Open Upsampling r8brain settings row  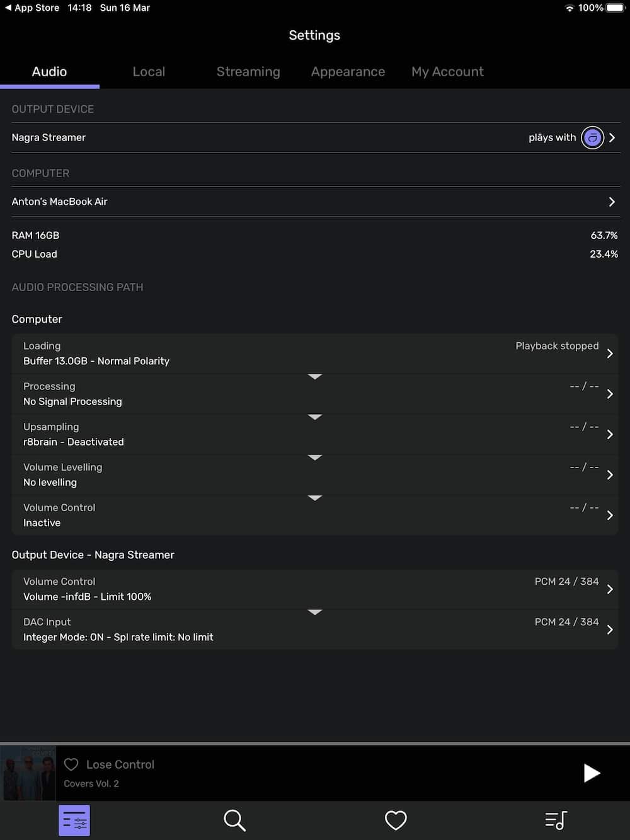pyautogui.click(x=315, y=434)
